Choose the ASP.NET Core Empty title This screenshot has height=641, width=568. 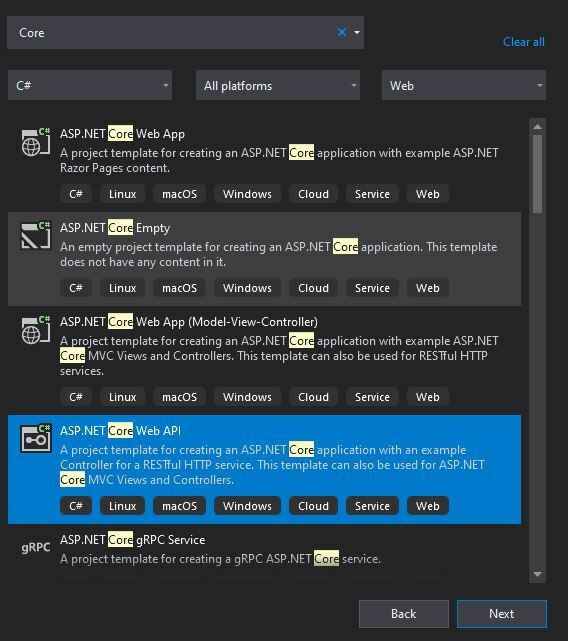pos(115,228)
